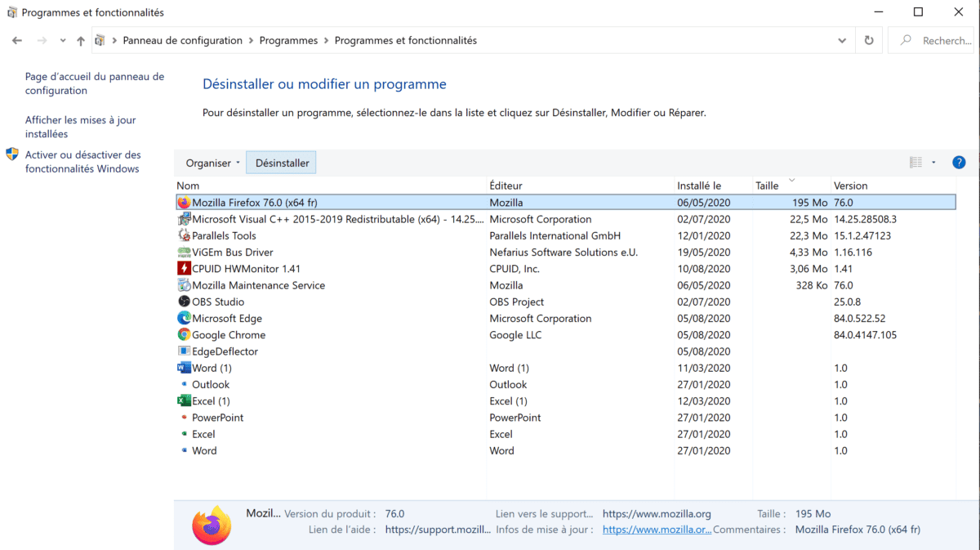Expand the view options dropdown arrow
This screenshot has width=980, height=550.
coord(933,163)
